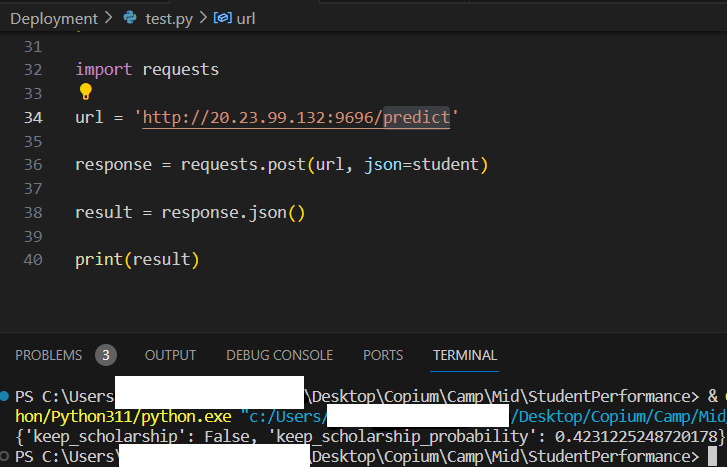Click line number 40 in gutter

coord(33,260)
